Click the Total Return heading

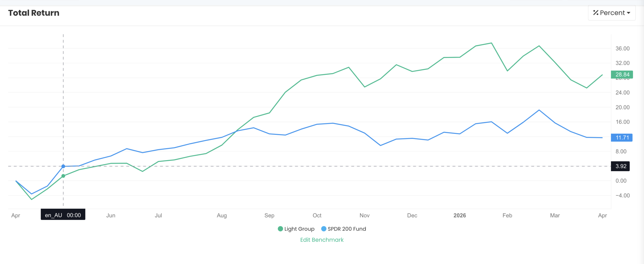(34, 13)
